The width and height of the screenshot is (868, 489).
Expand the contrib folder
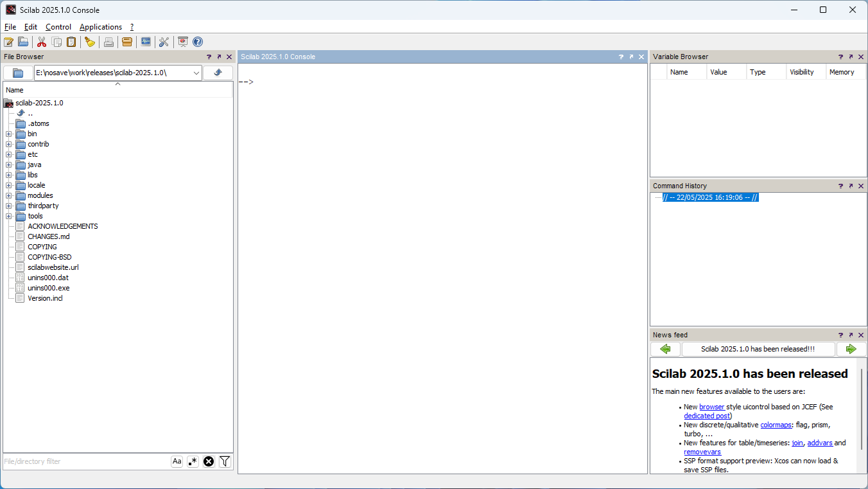point(9,144)
